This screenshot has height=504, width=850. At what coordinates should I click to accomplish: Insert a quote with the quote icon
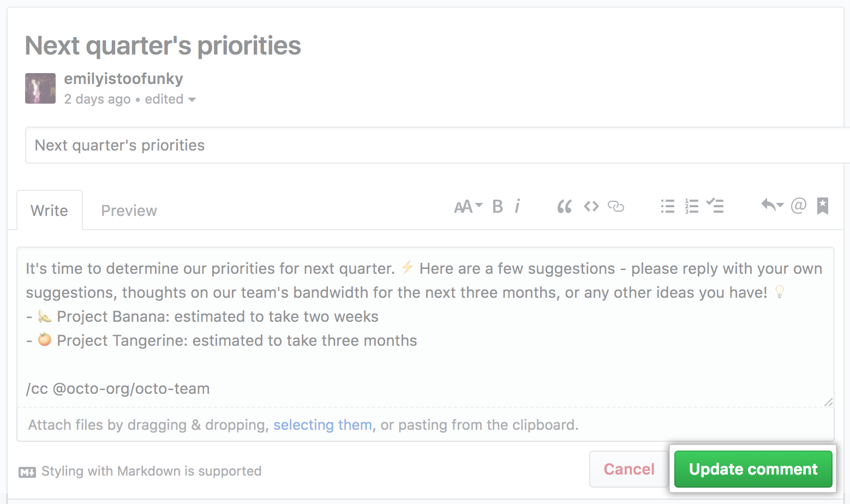[x=564, y=206]
